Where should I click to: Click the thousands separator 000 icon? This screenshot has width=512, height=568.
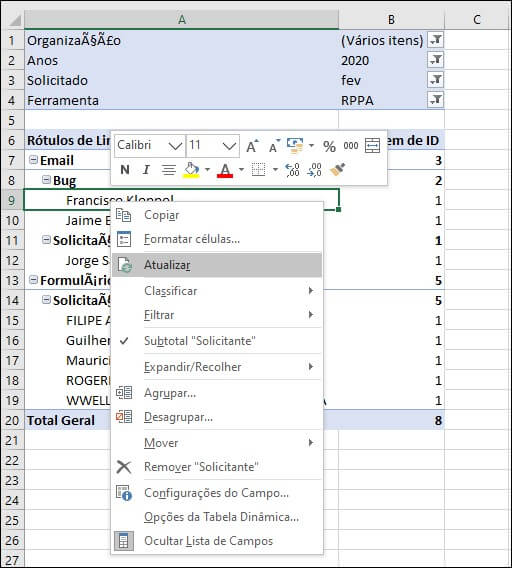click(351, 146)
